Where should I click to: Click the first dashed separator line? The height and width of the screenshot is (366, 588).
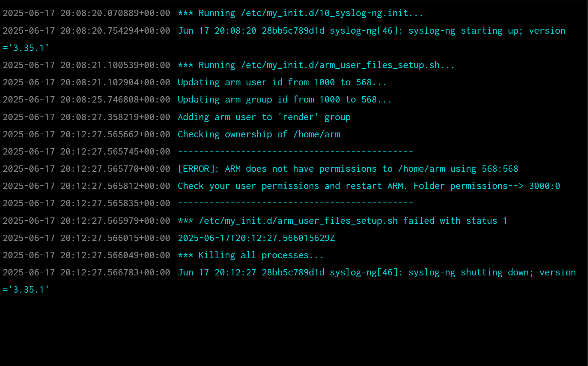pos(296,152)
